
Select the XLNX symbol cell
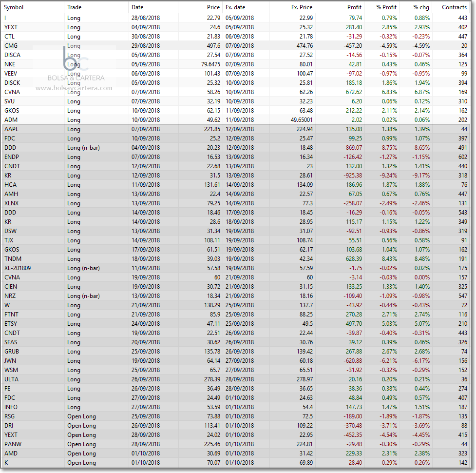pyautogui.click(x=12, y=203)
